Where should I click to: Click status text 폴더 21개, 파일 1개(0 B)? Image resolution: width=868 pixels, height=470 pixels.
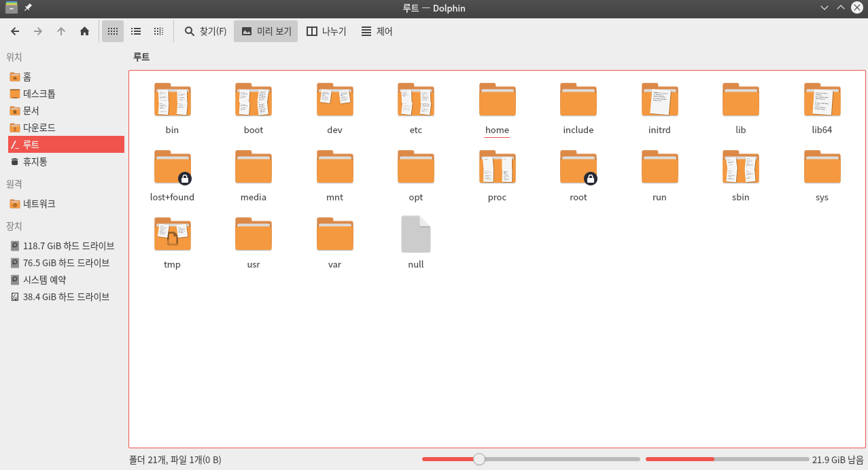(x=175, y=460)
